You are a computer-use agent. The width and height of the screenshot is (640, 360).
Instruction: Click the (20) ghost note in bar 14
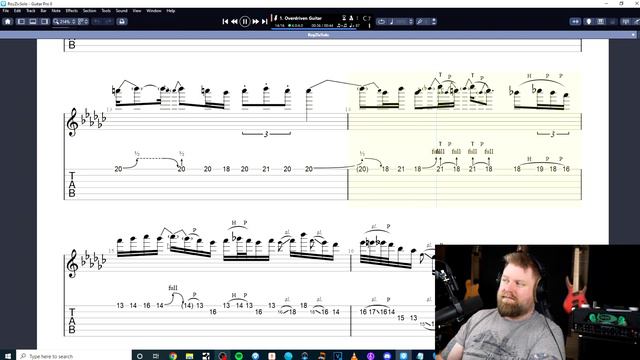pyautogui.click(x=362, y=169)
